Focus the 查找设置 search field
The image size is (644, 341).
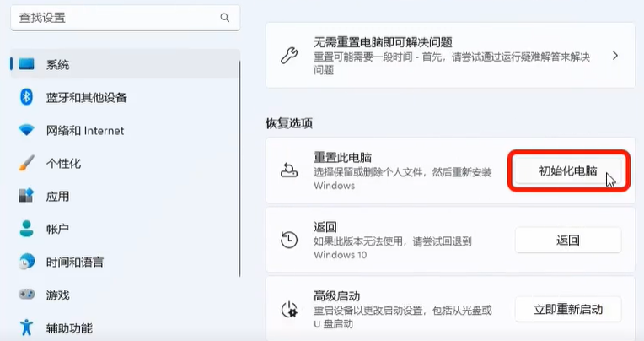pos(126,18)
